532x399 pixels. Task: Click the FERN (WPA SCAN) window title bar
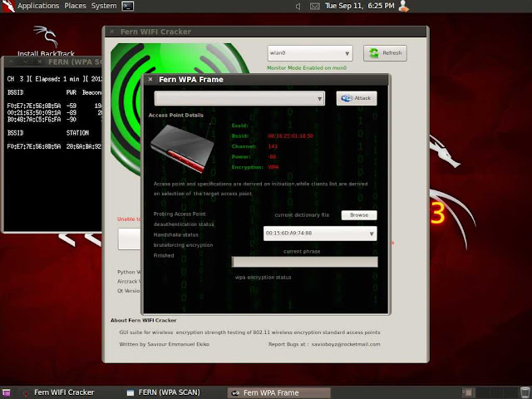[52, 62]
